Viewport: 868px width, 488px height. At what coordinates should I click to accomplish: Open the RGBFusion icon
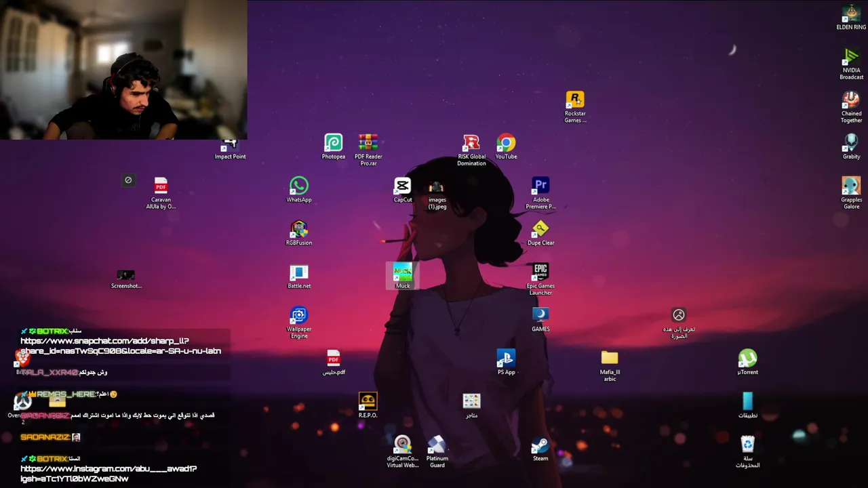tap(299, 233)
